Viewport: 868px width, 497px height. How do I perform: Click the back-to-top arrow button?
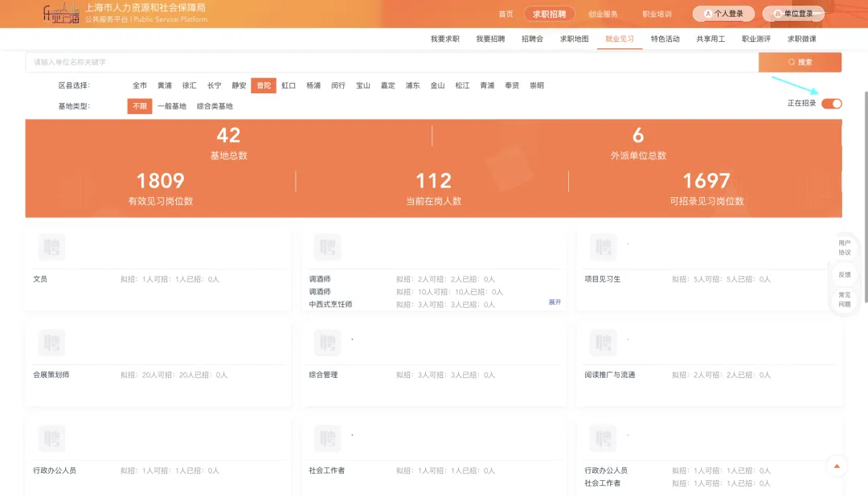tap(837, 466)
